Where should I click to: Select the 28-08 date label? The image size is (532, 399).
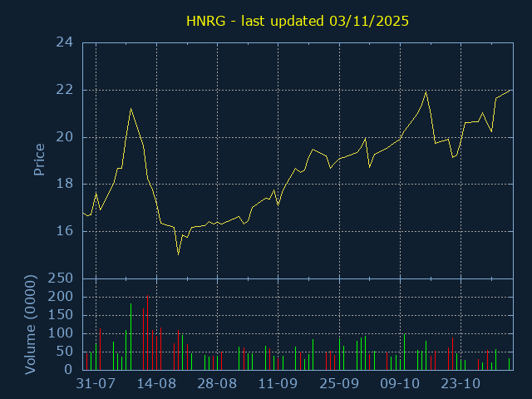217,384
